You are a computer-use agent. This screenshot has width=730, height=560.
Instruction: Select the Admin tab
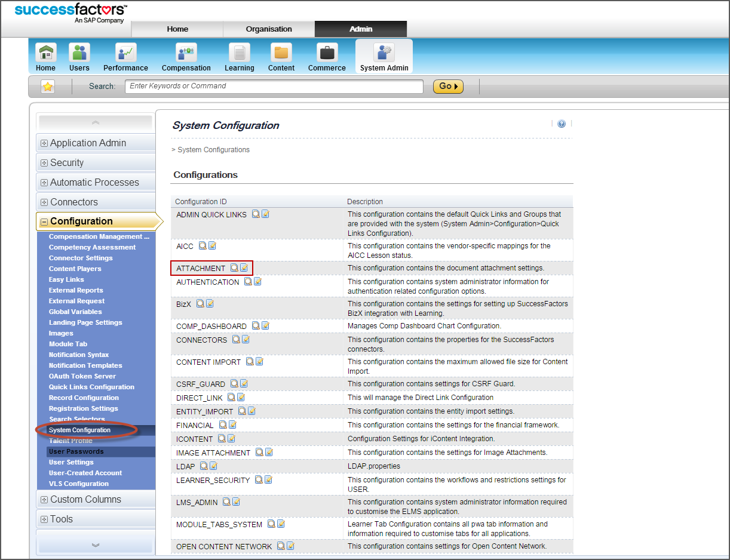361,29
